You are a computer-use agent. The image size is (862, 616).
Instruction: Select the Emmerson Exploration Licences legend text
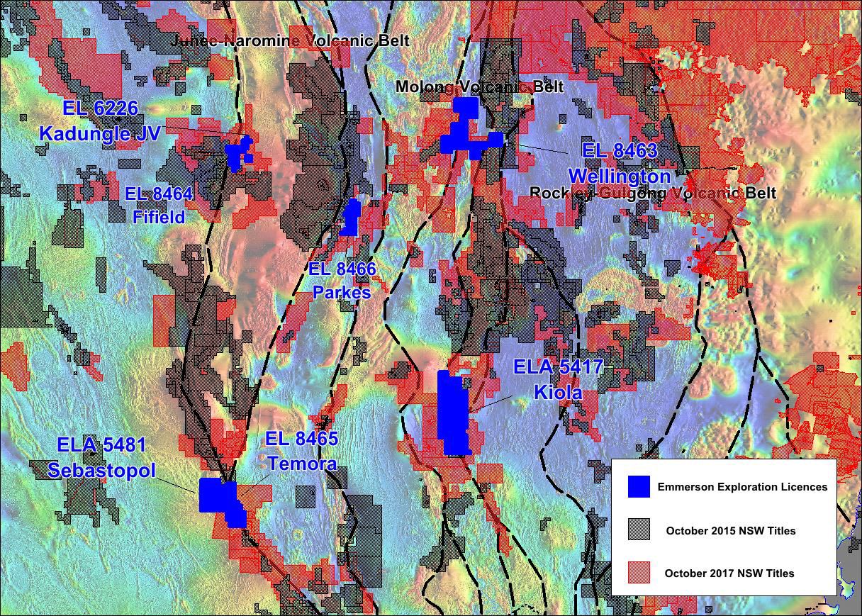(741, 487)
